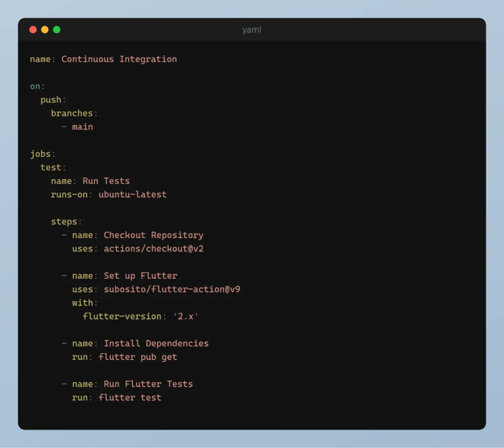Image resolution: width=504 pixels, height=448 pixels.
Task: Select the Continuous Integration workflow name text
Action: [119, 59]
